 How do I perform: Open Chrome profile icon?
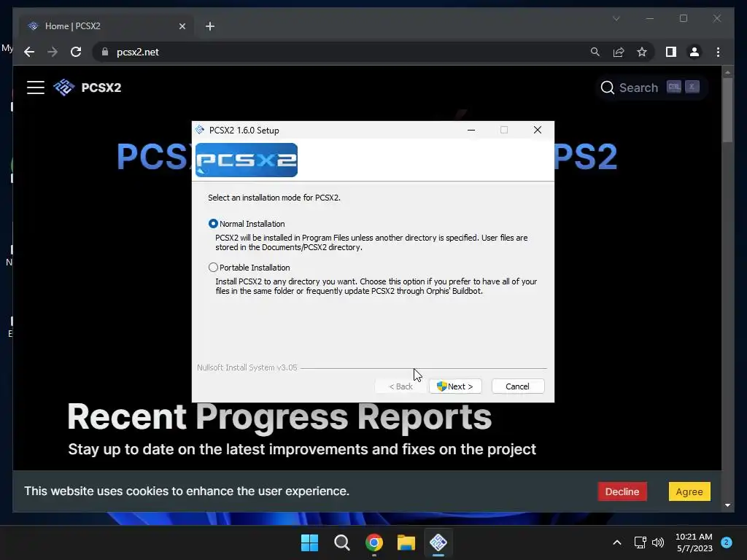coord(694,52)
